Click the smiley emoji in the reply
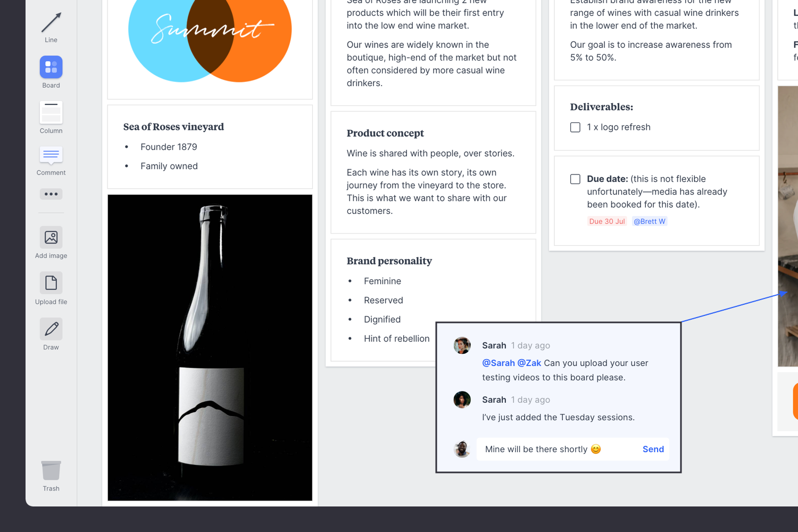The height and width of the screenshot is (532, 798). pos(595,449)
